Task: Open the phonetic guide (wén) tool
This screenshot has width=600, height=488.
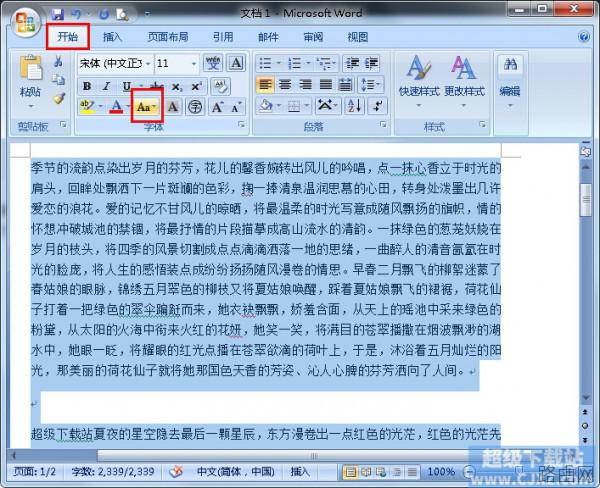Action: tap(213, 63)
